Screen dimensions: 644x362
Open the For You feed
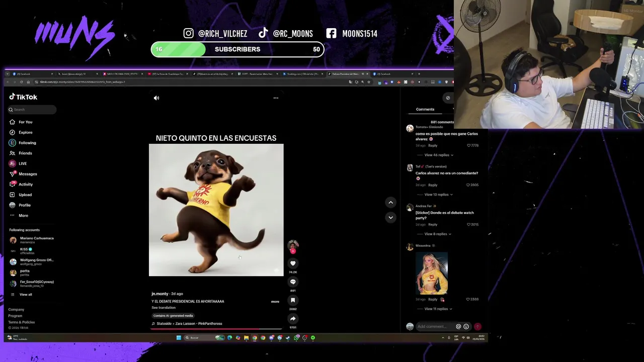(21, 122)
